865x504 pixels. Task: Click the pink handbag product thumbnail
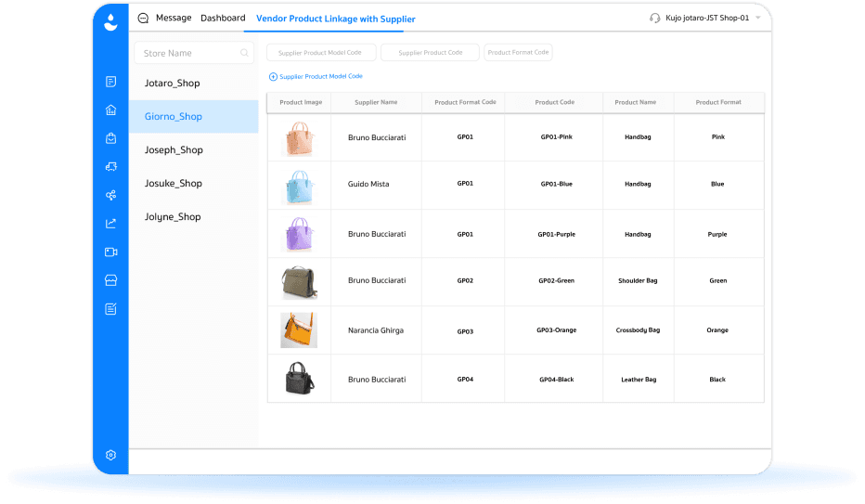pyautogui.click(x=299, y=137)
